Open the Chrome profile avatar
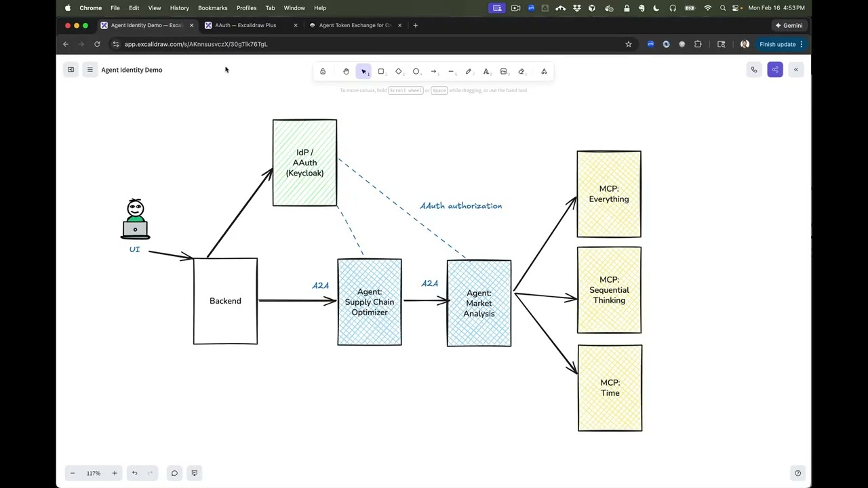868x488 pixels. coord(745,44)
